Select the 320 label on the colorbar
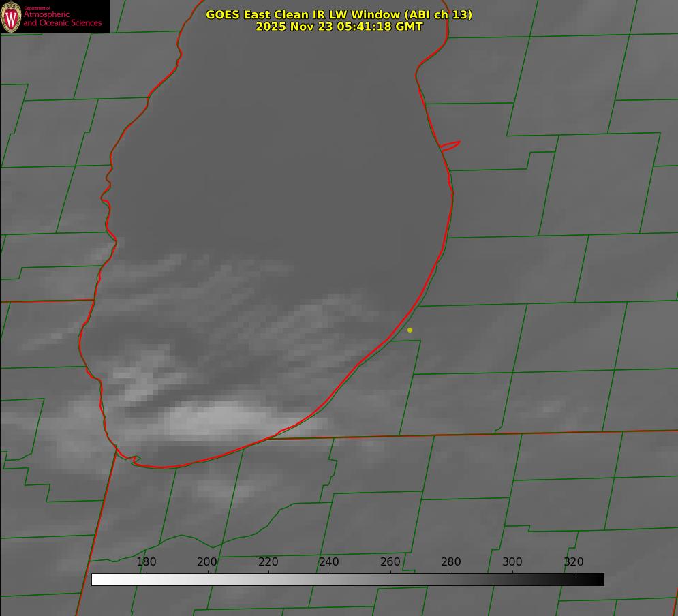The width and height of the screenshot is (678, 616). (574, 562)
